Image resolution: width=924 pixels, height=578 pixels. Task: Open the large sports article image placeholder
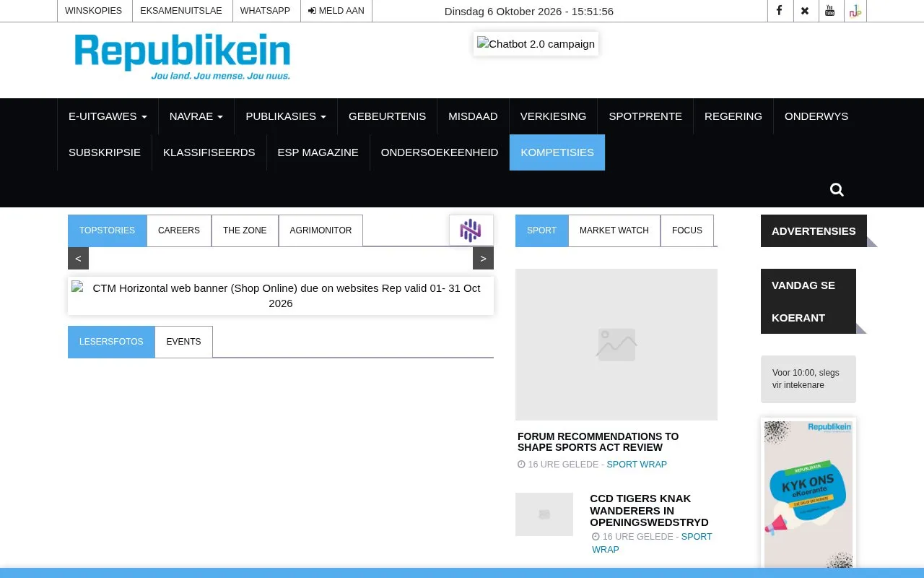pos(616,345)
